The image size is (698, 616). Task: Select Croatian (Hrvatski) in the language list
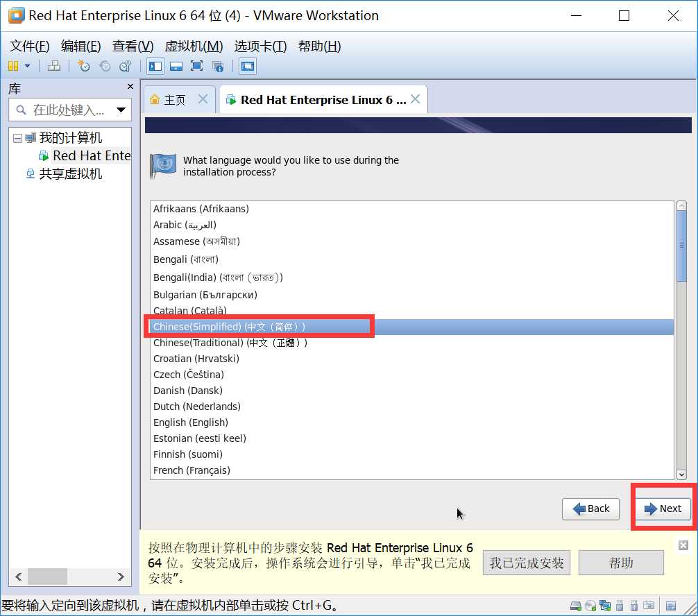click(411, 359)
